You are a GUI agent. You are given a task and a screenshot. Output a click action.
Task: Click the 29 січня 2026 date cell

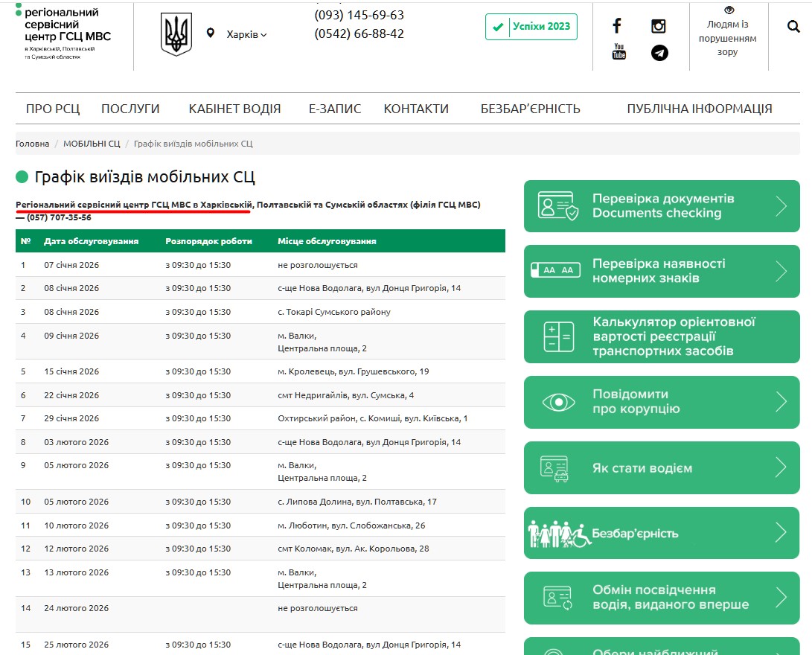[71, 418]
